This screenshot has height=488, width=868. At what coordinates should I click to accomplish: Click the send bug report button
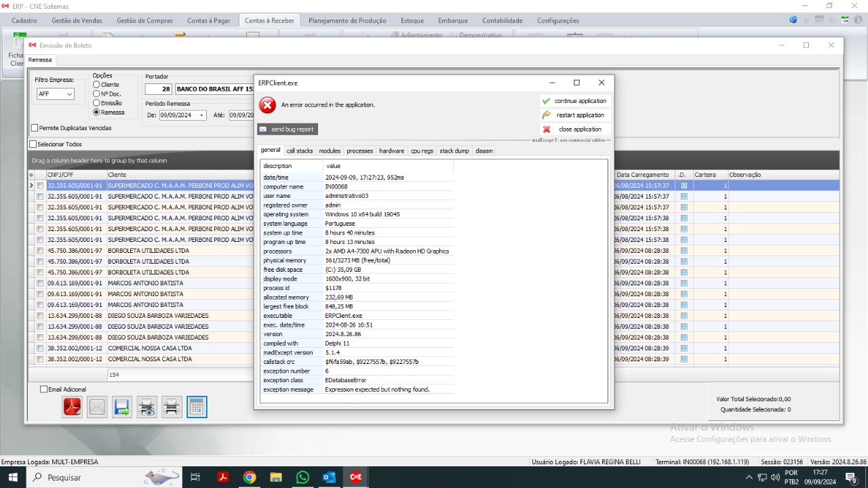[x=288, y=129]
